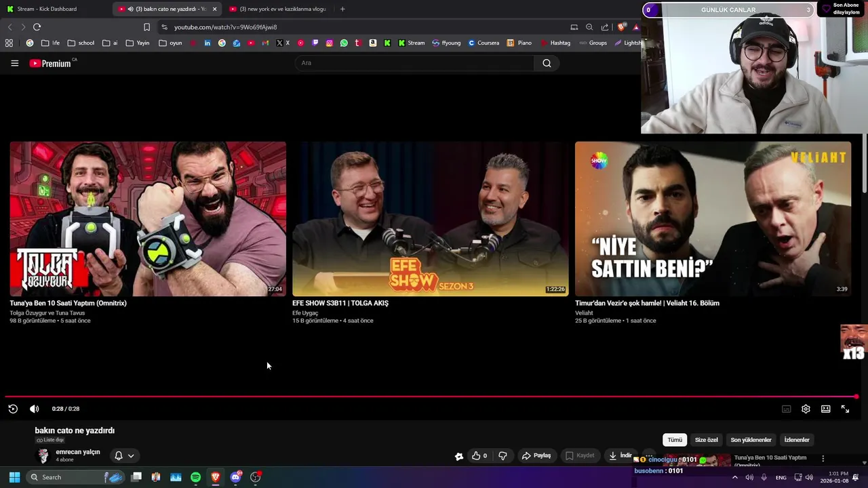Image resolution: width=868 pixels, height=488 pixels.
Task: Open Veliaht 16. Bölüm video thumbnail
Action: (x=713, y=219)
